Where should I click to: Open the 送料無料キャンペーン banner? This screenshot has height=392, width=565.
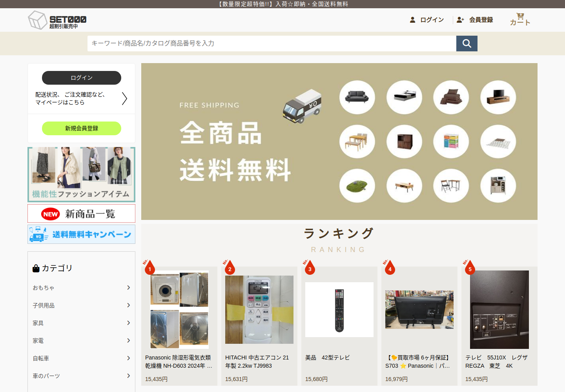(82, 234)
